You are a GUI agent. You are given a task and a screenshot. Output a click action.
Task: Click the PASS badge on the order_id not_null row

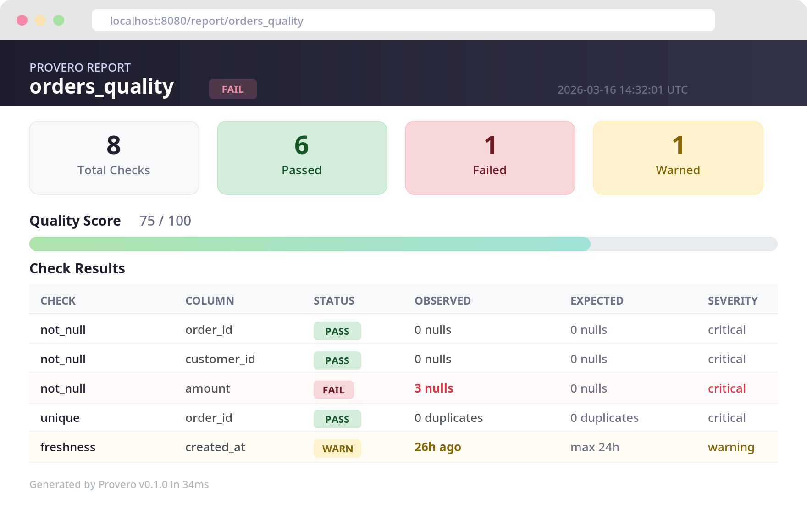click(337, 331)
